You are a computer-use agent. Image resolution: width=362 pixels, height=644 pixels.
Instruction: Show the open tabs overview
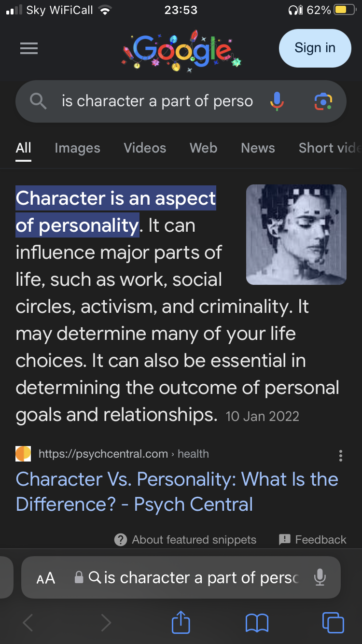(x=333, y=622)
